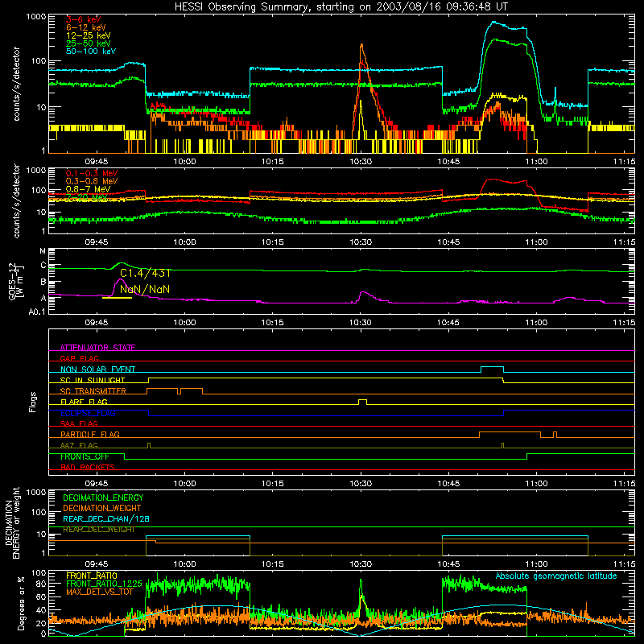Click the Absolute geomagnetic latitude label

pos(556,576)
